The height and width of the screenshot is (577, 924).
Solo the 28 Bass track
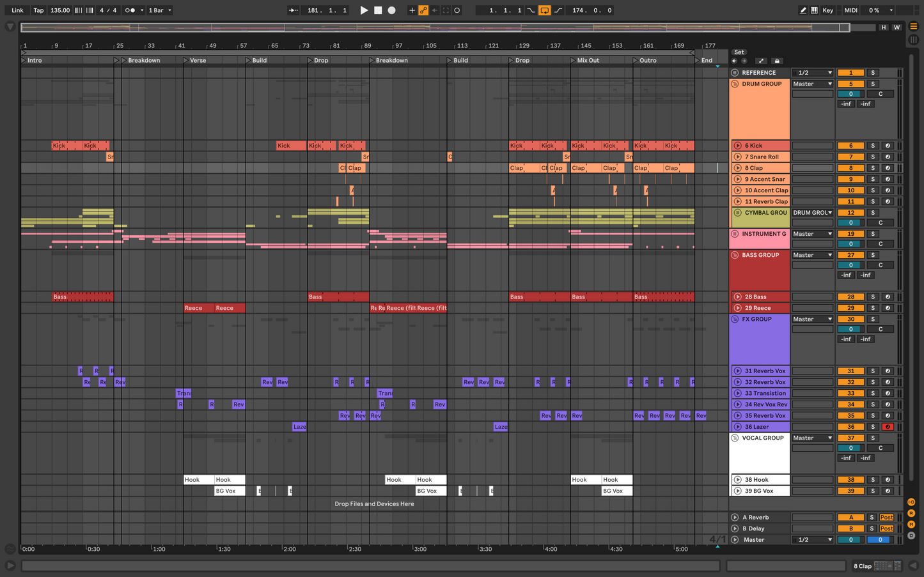click(872, 296)
